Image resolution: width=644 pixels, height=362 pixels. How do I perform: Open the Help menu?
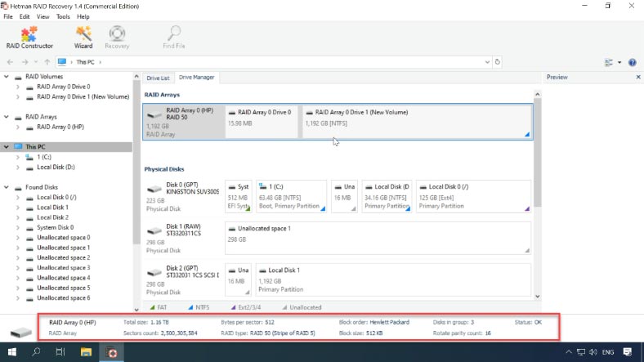pos(83,17)
